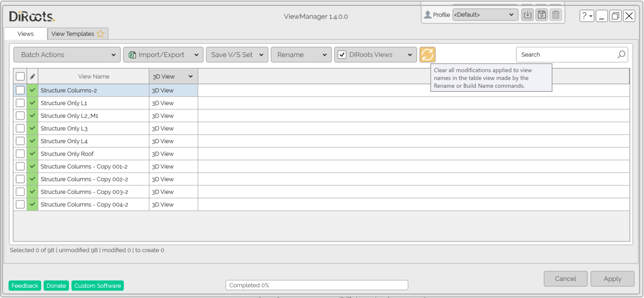Viewport: 644px width, 298px height.
Task: Click the save profile floppy icon
Action: point(541,15)
